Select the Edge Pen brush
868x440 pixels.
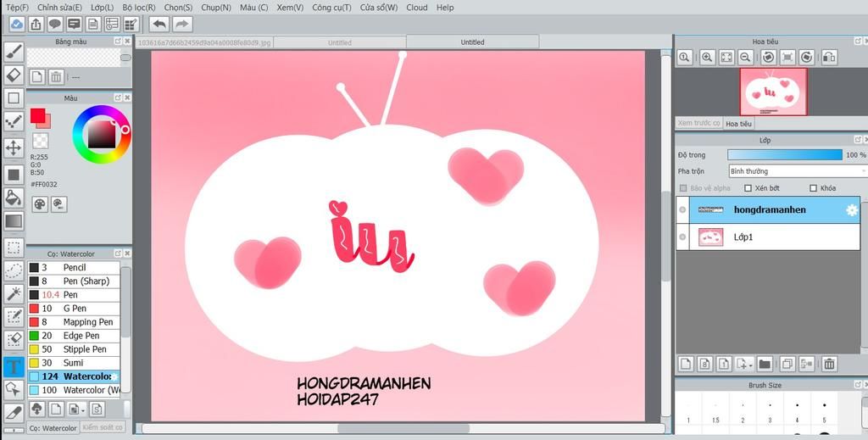click(75, 336)
